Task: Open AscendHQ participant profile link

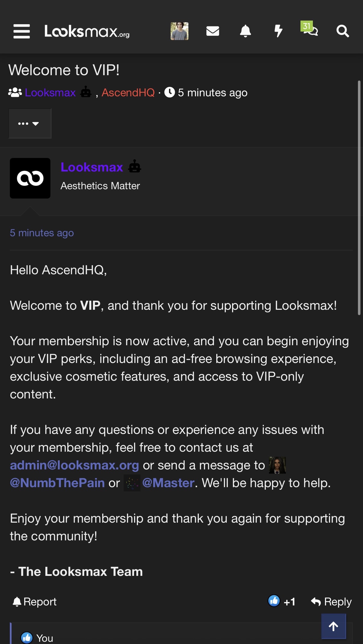Action: [128, 92]
